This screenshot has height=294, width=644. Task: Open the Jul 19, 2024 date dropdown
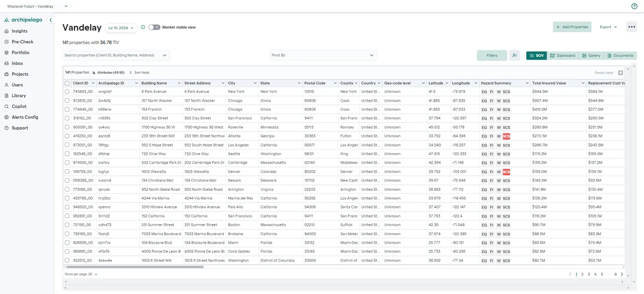[121, 28]
